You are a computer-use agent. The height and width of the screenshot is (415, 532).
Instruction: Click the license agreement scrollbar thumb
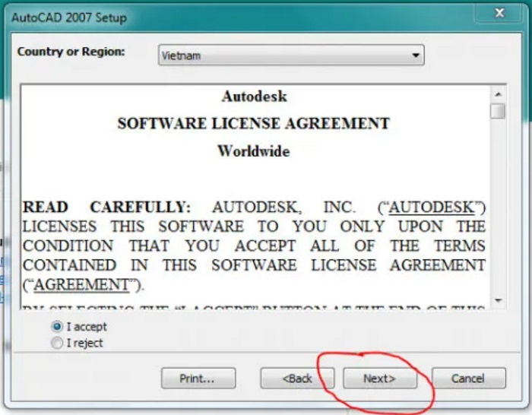pos(498,111)
